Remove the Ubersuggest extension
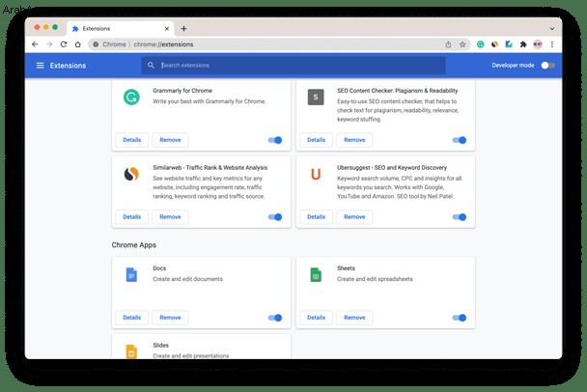 coord(354,217)
